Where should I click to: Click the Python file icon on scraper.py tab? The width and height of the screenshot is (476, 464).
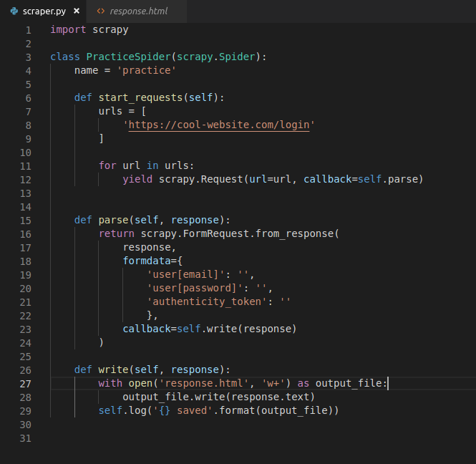pyautogui.click(x=14, y=11)
